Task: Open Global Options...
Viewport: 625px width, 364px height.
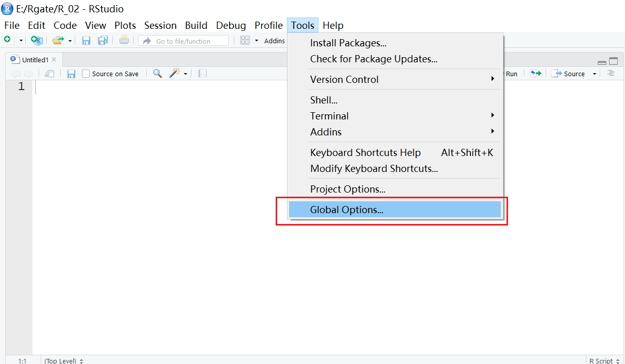Action: 395,210
